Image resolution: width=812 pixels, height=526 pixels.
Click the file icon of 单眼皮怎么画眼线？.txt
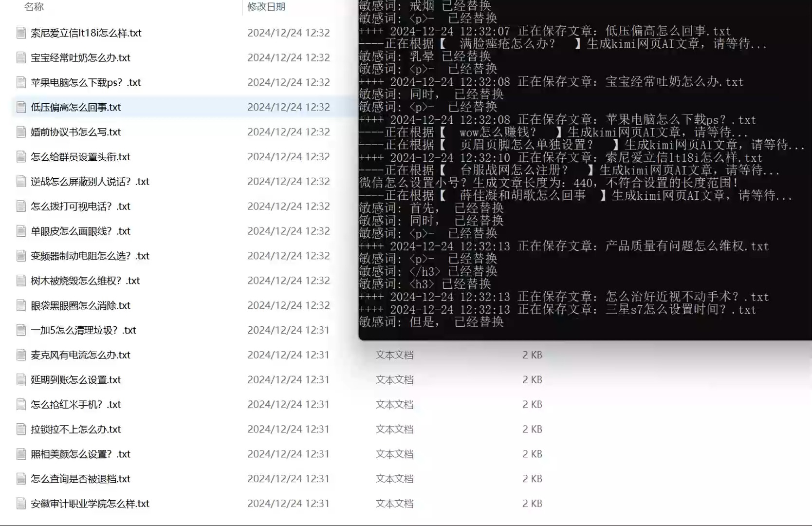(x=21, y=231)
